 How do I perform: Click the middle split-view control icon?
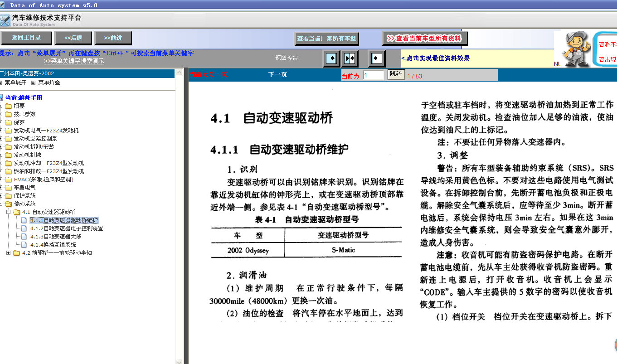pyautogui.click(x=350, y=58)
